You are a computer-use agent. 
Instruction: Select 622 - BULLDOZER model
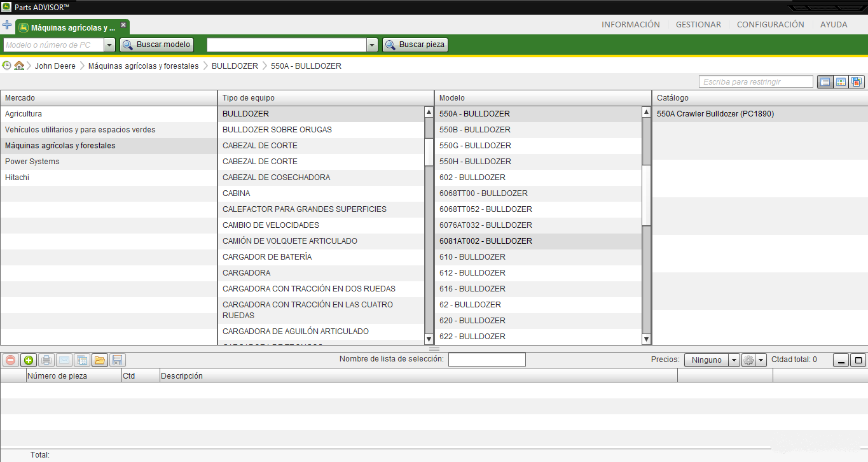(539, 337)
